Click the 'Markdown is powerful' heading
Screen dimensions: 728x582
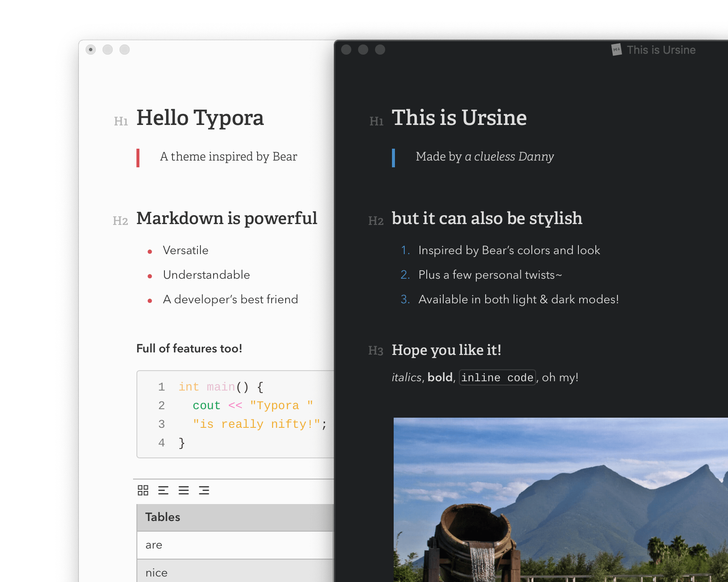pyautogui.click(x=227, y=219)
